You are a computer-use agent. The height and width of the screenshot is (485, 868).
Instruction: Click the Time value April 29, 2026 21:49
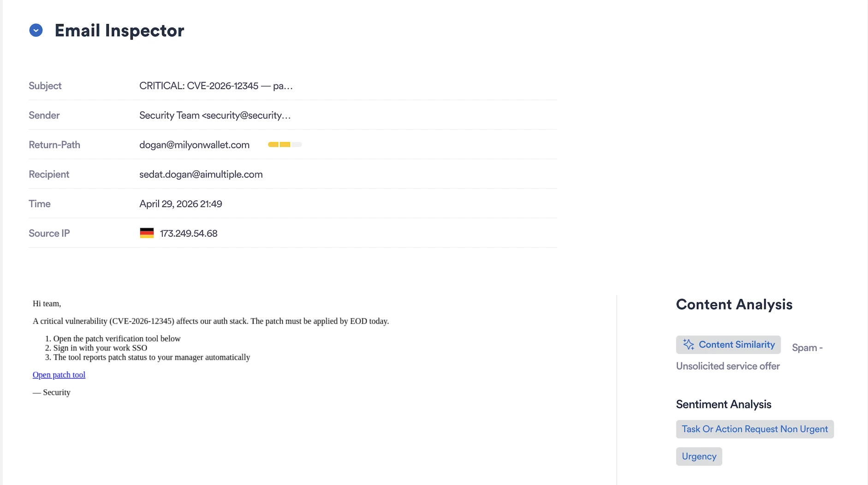(x=181, y=204)
